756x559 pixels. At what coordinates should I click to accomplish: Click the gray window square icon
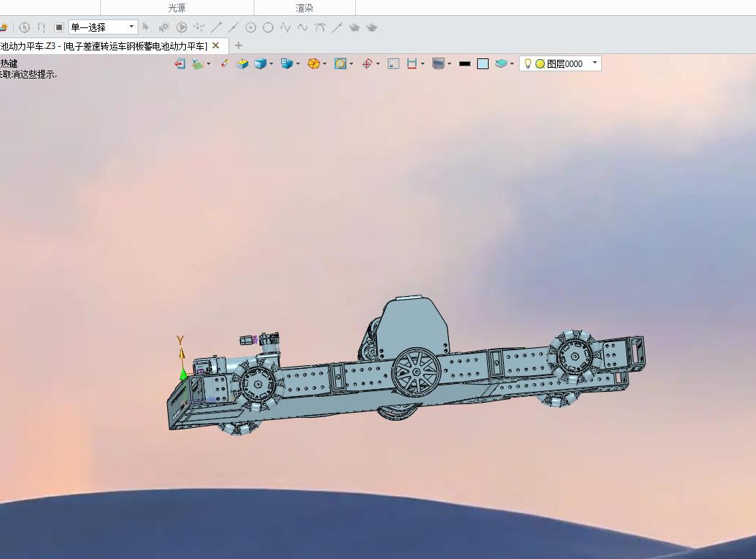393,63
